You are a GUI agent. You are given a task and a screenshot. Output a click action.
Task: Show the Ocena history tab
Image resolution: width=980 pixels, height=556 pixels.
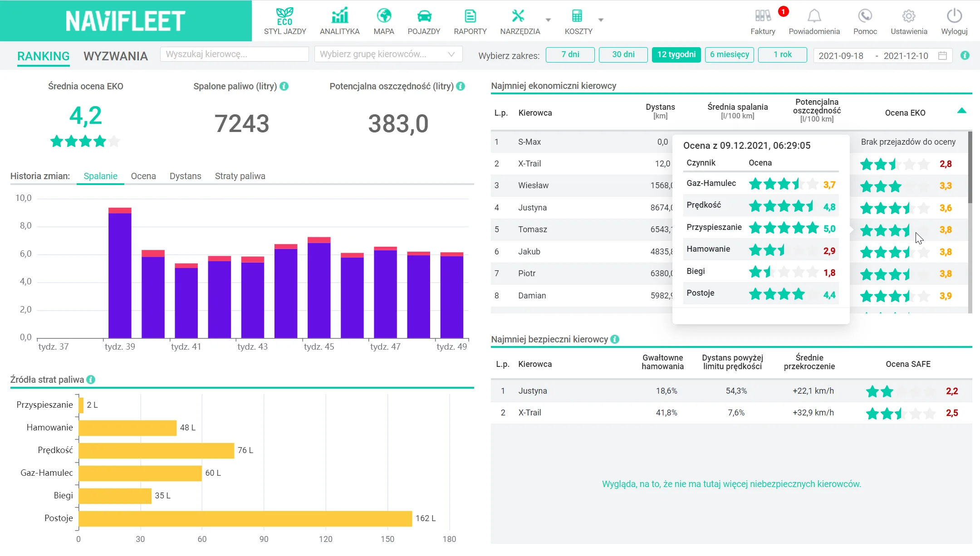pyautogui.click(x=143, y=176)
